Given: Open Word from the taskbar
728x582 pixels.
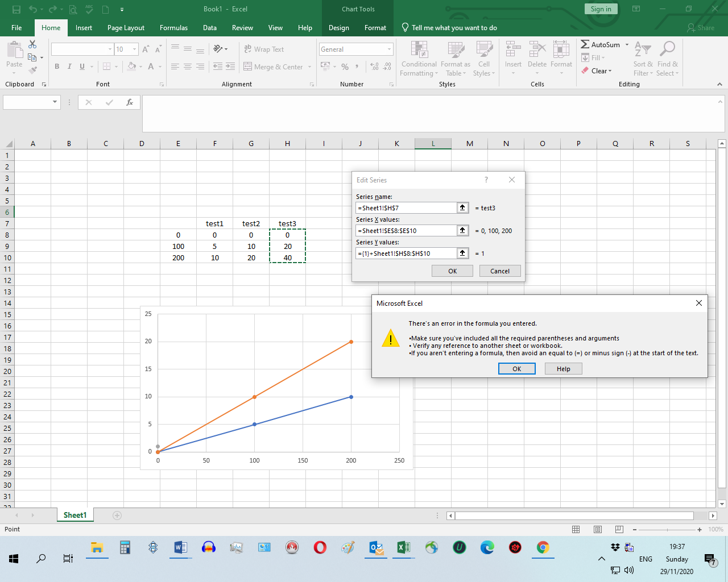Looking at the screenshot, I should click(180, 547).
